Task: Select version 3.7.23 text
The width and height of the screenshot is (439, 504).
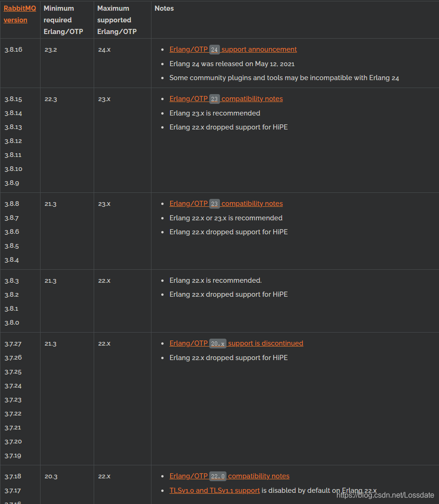Action: point(13,400)
